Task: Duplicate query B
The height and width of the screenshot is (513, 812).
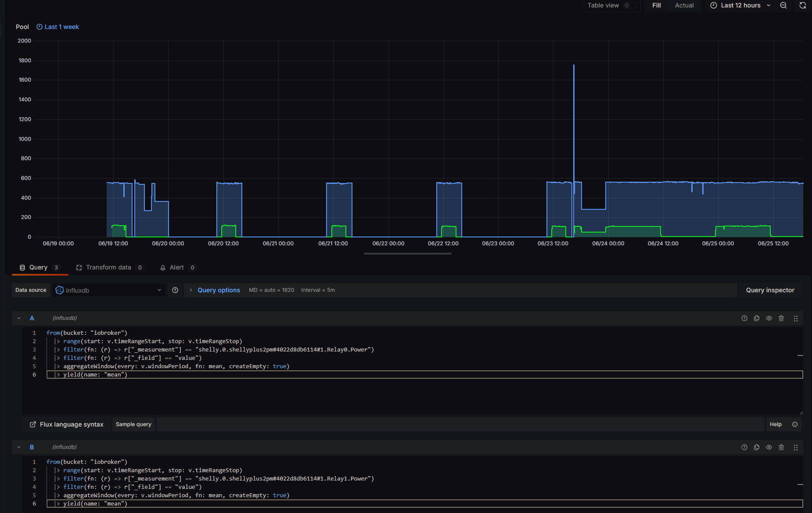Action: click(757, 447)
